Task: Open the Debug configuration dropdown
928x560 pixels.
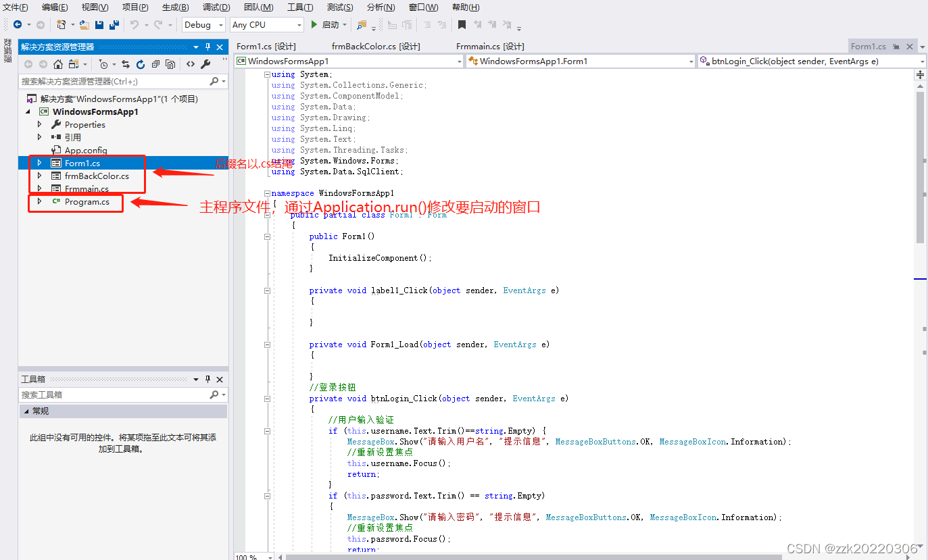Action: [203, 24]
